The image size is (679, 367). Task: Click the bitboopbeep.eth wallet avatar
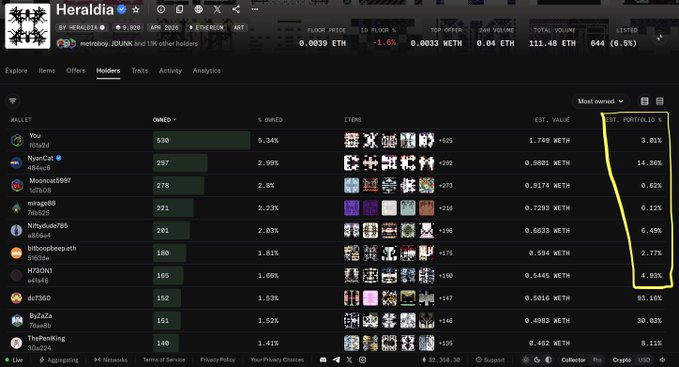coord(16,253)
